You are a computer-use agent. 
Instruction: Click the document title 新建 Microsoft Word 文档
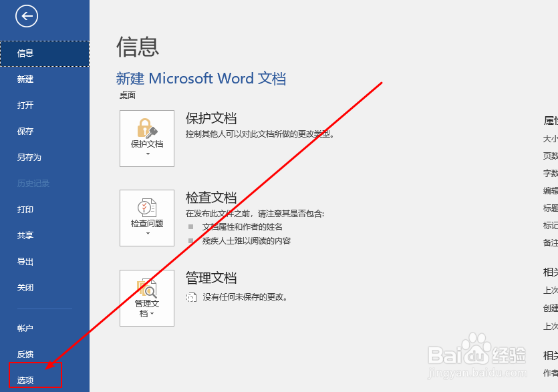tap(201, 79)
